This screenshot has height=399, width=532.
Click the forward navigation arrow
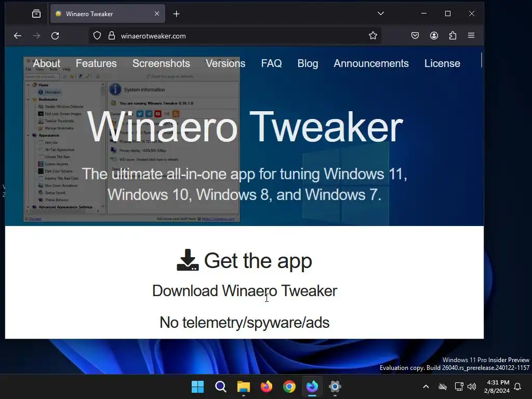point(36,36)
